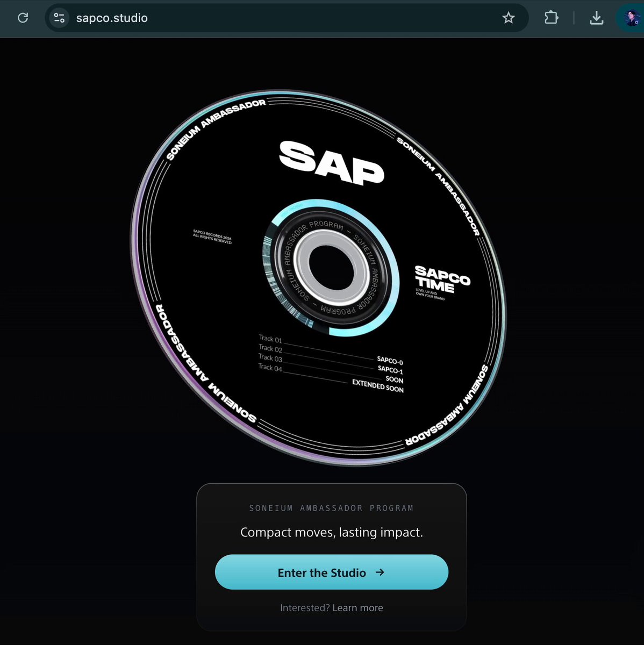Click the "Track 04" label on the disc

(270, 367)
